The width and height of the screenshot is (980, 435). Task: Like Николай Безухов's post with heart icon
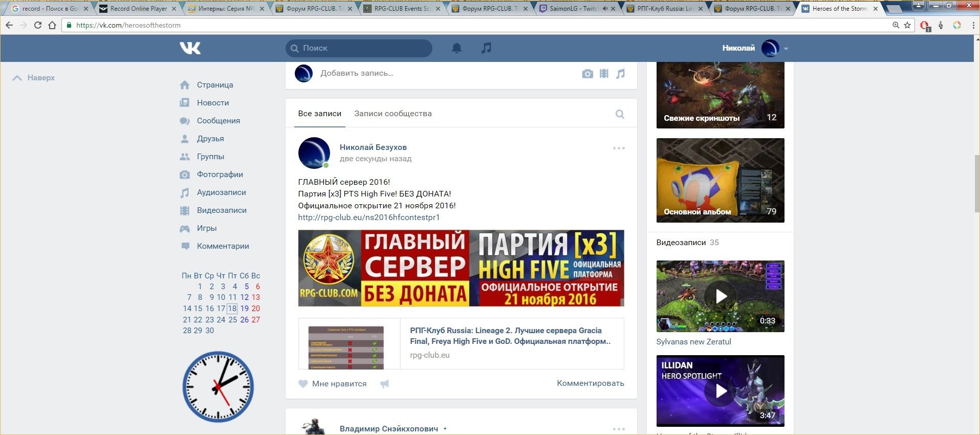(303, 384)
